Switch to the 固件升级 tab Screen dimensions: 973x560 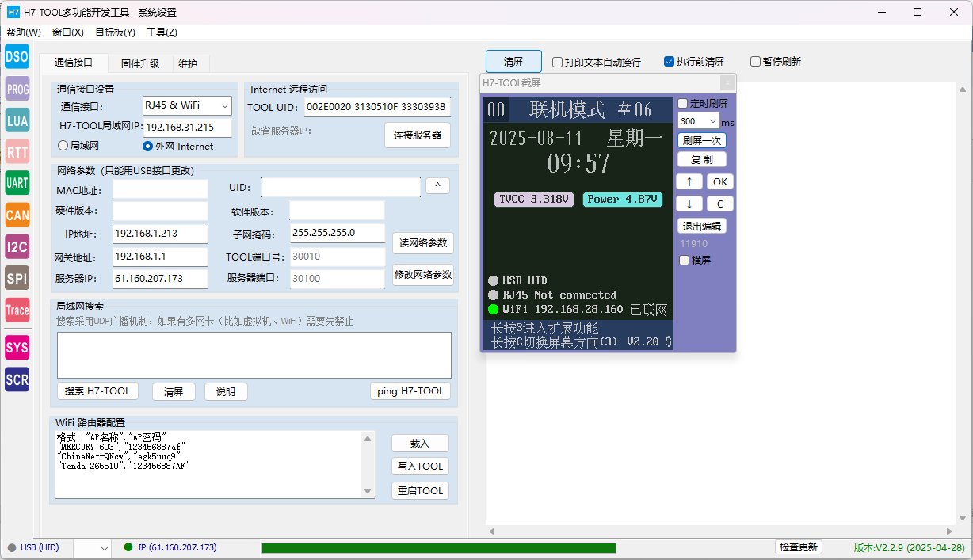(140, 64)
